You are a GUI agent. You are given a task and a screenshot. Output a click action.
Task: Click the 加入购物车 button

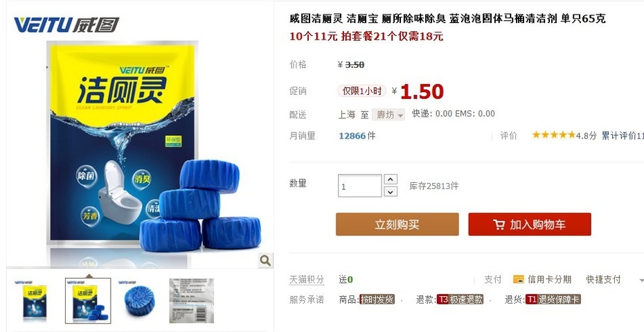pyautogui.click(x=530, y=225)
